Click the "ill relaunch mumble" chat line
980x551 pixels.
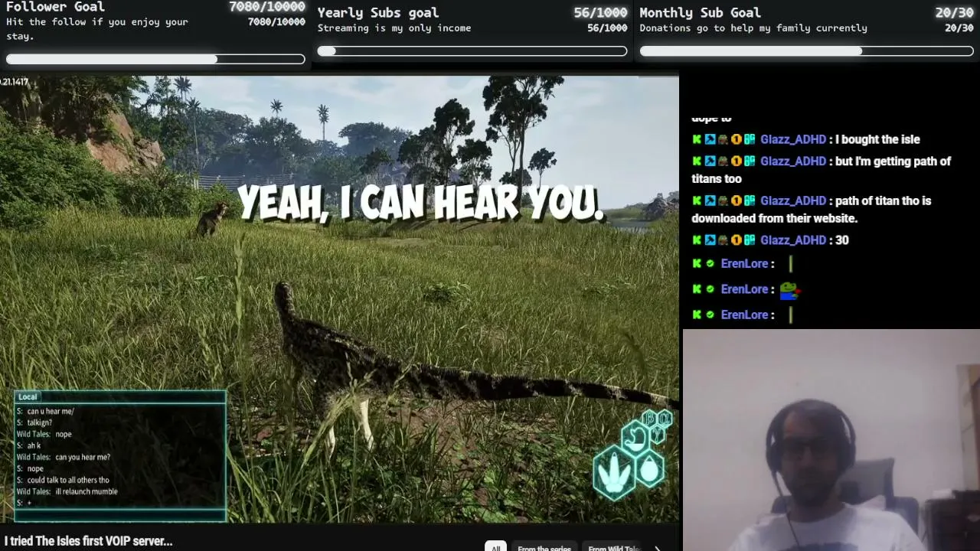coord(87,491)
